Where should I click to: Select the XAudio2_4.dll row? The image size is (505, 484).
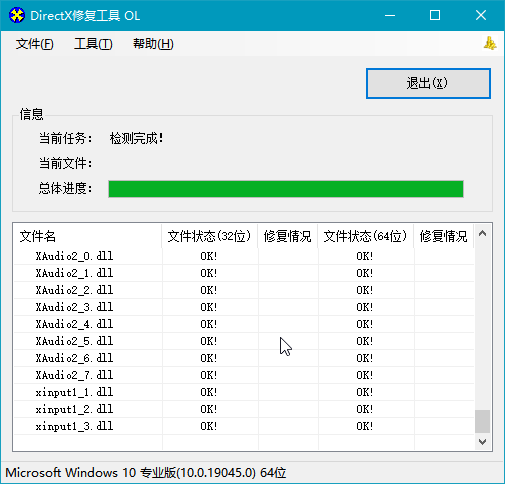click(x=244, y=324)
